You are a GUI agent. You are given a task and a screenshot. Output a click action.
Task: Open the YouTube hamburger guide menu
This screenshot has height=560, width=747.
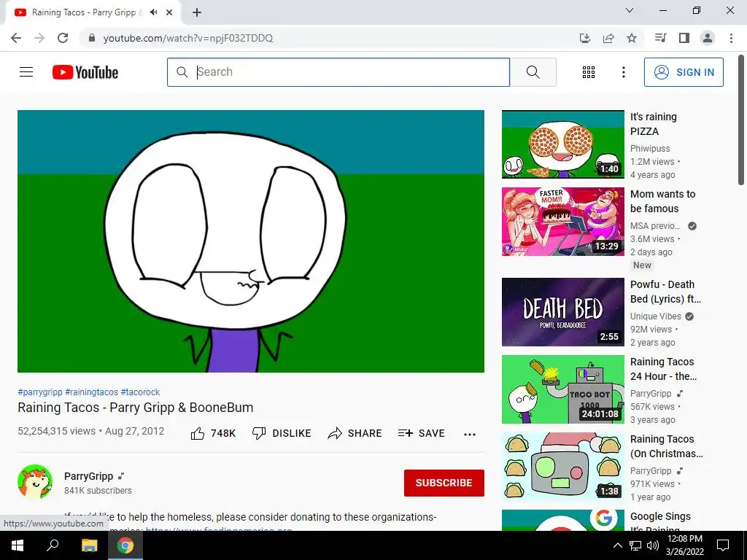pyautogui.click(x=26, y=72)
